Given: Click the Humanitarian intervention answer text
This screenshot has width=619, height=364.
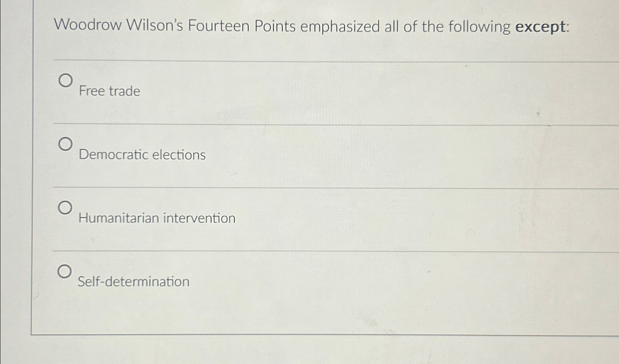Looking at the screenshot, I should [157, 218].
